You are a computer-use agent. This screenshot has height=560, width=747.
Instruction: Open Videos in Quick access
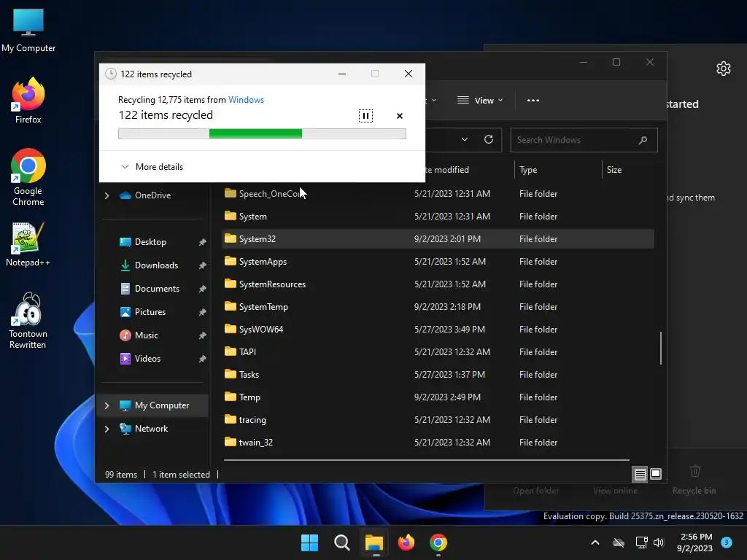pos(147,359)
